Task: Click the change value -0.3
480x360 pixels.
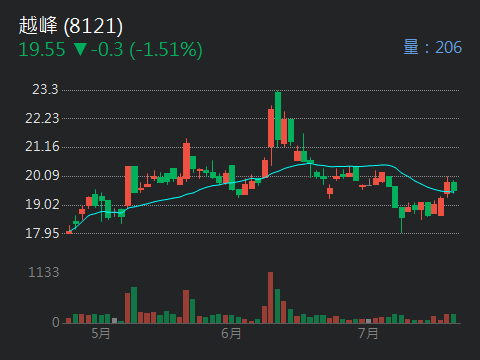Action: (x=107, y=50)
